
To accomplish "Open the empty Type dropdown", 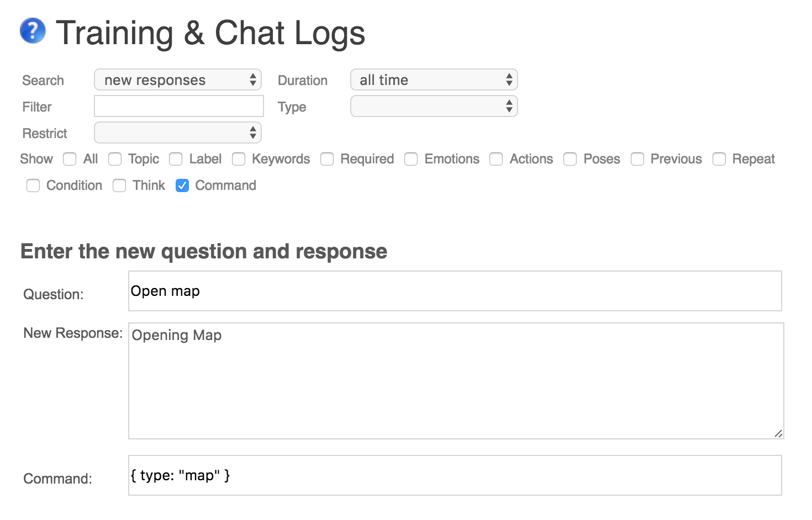I will click(x=434, y=107).
